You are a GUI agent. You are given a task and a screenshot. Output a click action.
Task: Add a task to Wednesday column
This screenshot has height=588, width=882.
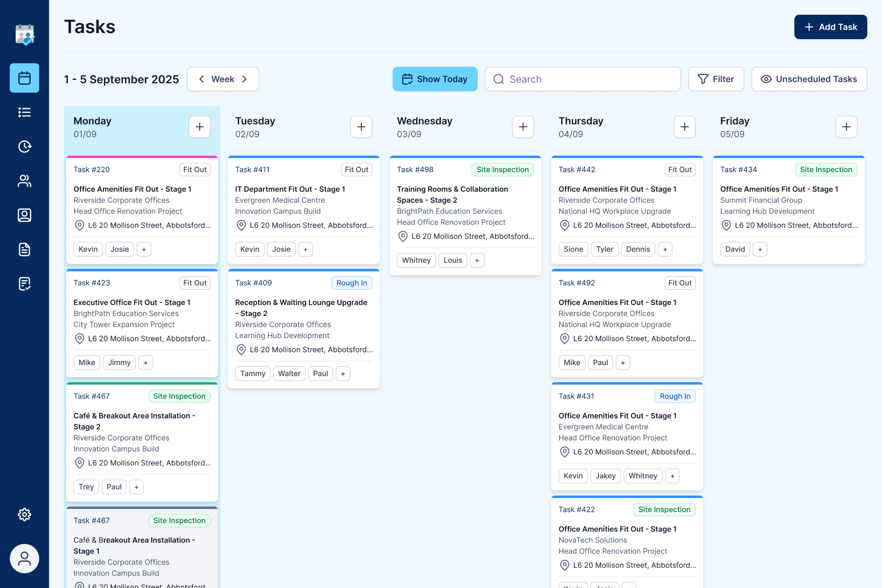(x=523, y=127)
